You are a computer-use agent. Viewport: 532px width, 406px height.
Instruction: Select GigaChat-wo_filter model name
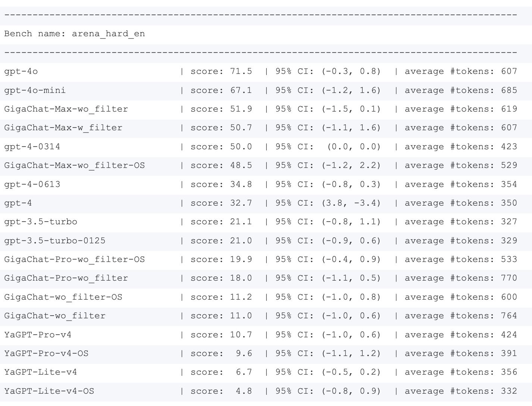(x=55, y=316)
